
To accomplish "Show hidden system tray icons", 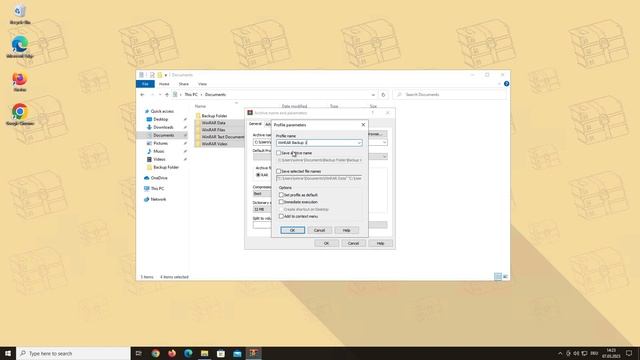I will pos(560,353).
